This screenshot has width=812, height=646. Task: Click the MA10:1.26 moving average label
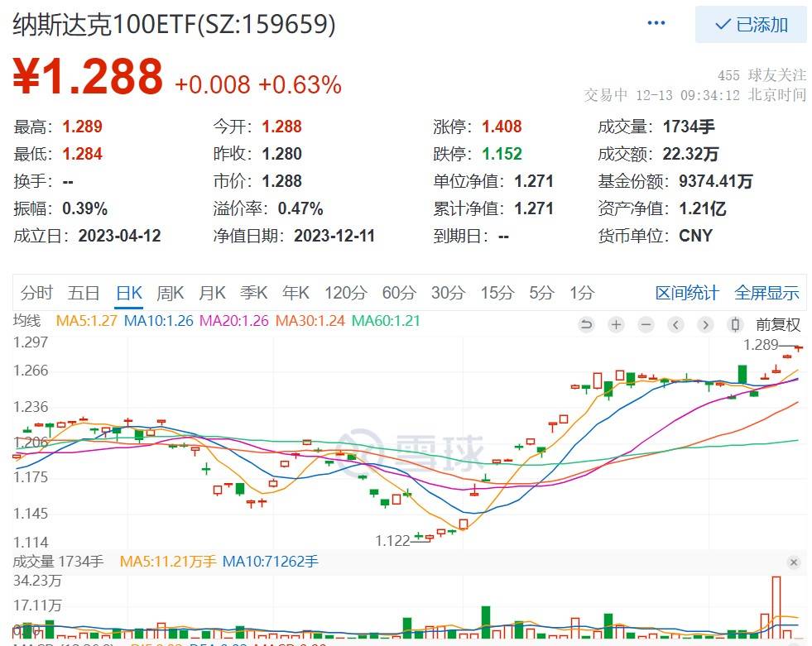point(158,321)
